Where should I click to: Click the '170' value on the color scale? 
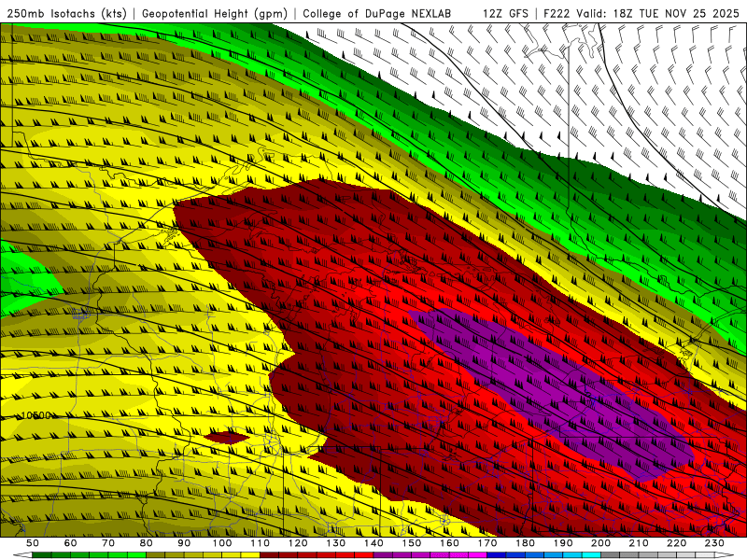pos(487,543)
